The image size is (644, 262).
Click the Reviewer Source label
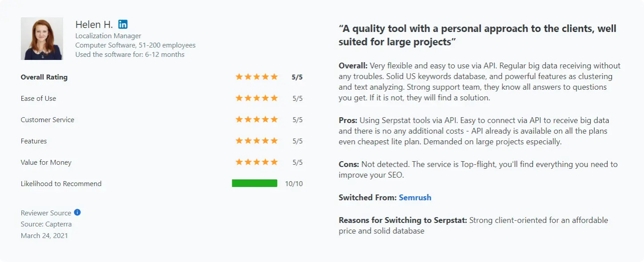[x=46, y=213]
